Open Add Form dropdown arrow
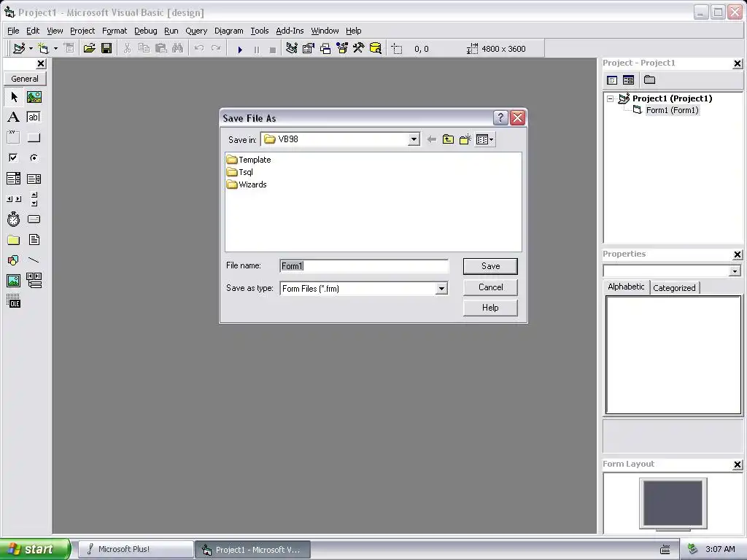747x560 pixels. (x=55, y=49)
